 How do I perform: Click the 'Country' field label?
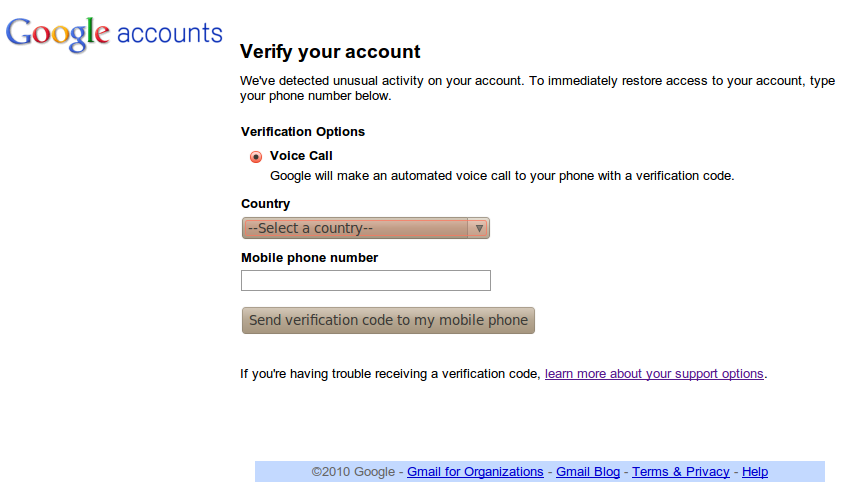[x=265, y=204]
